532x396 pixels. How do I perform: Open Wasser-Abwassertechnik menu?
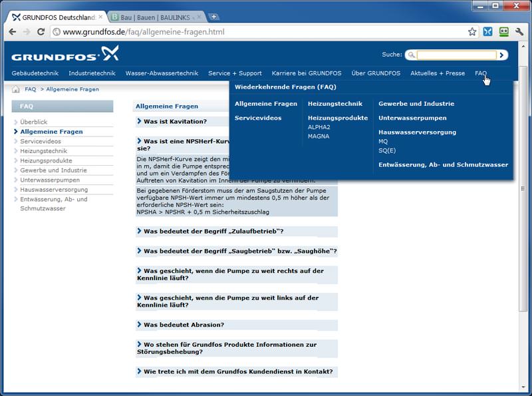(162, 73)
